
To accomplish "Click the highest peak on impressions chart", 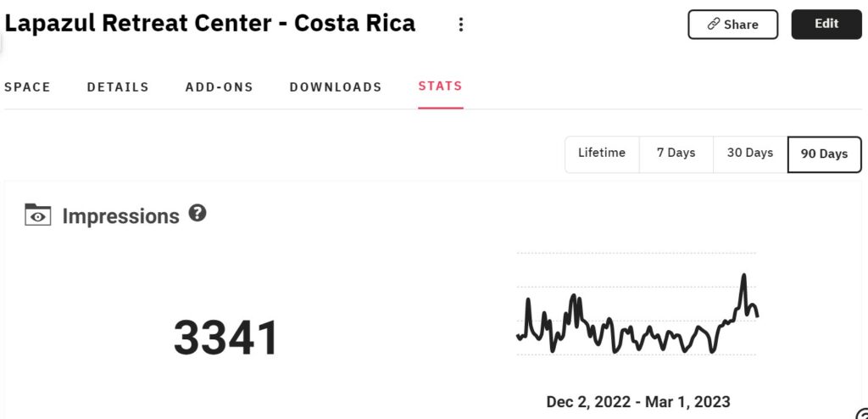I will pyautogui.click(x=744, y=275).
